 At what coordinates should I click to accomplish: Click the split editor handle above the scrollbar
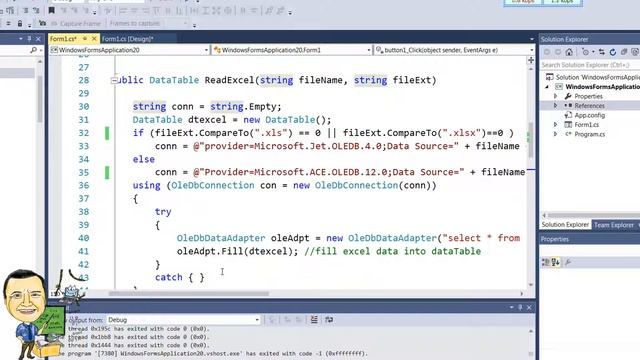point(531,60)
